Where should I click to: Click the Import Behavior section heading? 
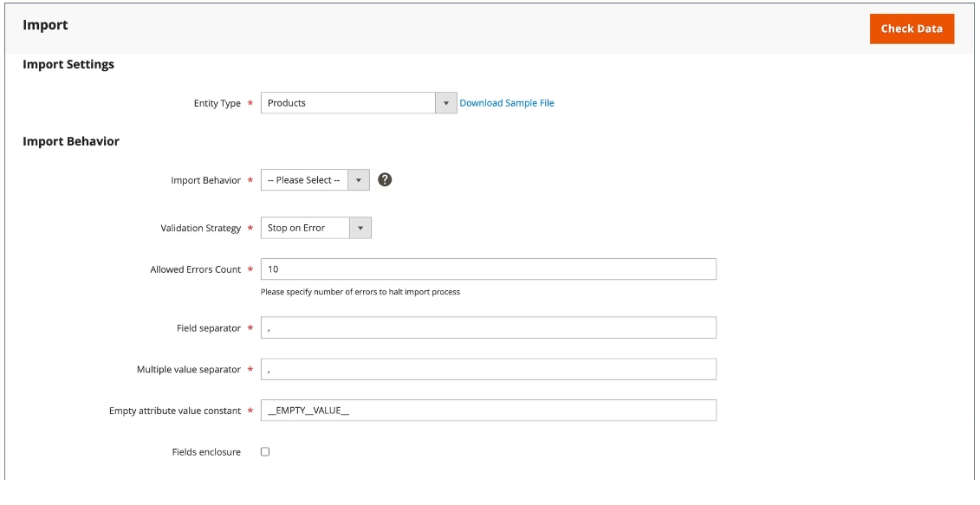coord(71,141)
